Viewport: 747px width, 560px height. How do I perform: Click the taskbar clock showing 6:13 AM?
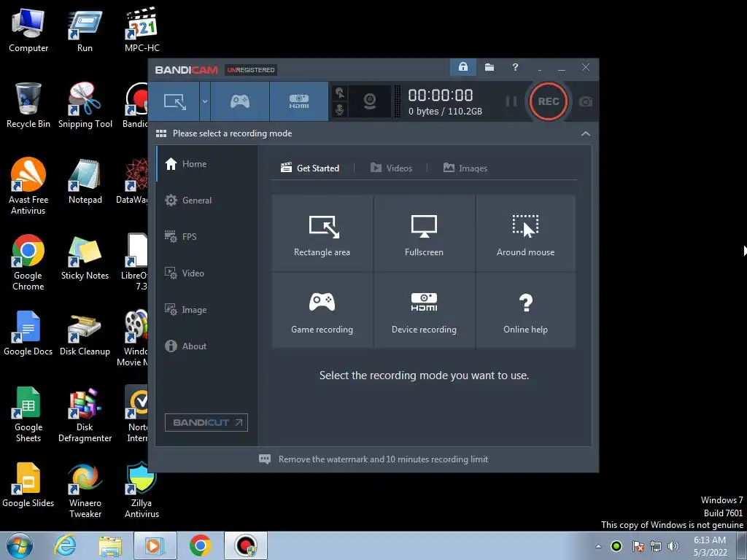pyautogui.click(x=710, y=546)
